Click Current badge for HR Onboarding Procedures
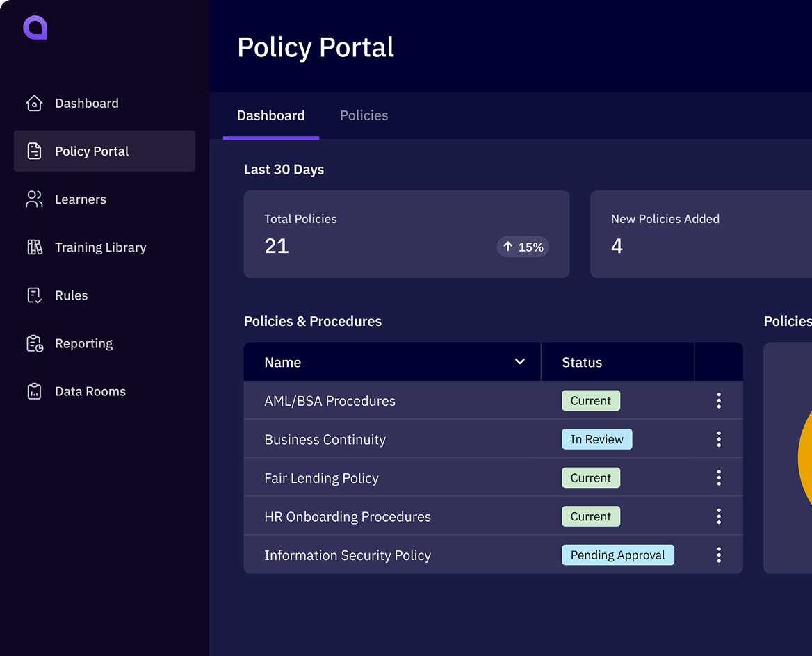 tap(591, 516)
